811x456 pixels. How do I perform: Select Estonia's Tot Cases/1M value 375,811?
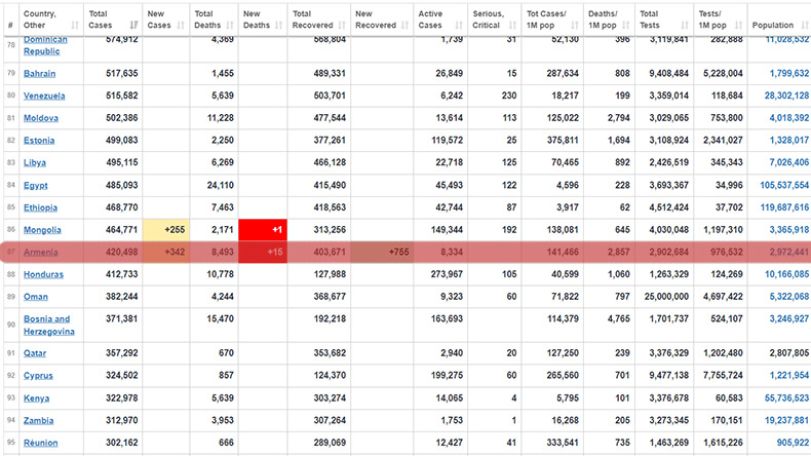point(563,140)
